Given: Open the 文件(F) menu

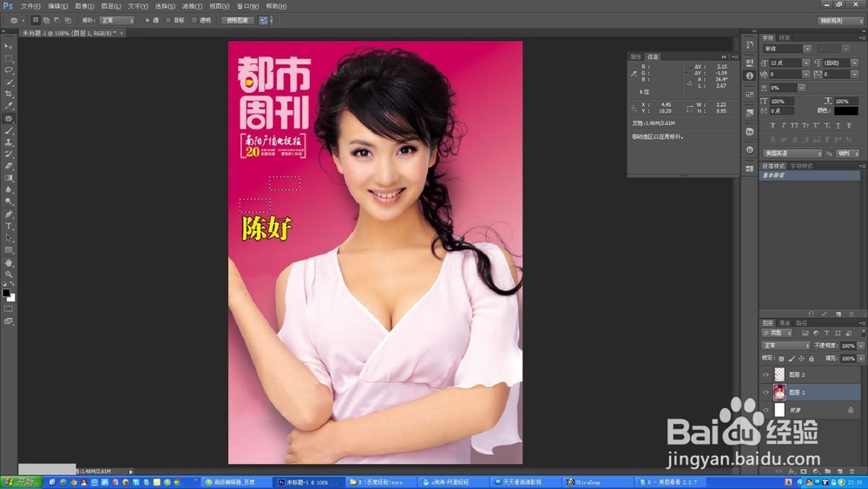Looking at the screenshot, I should pyautogui.click(x=30, y=6).
